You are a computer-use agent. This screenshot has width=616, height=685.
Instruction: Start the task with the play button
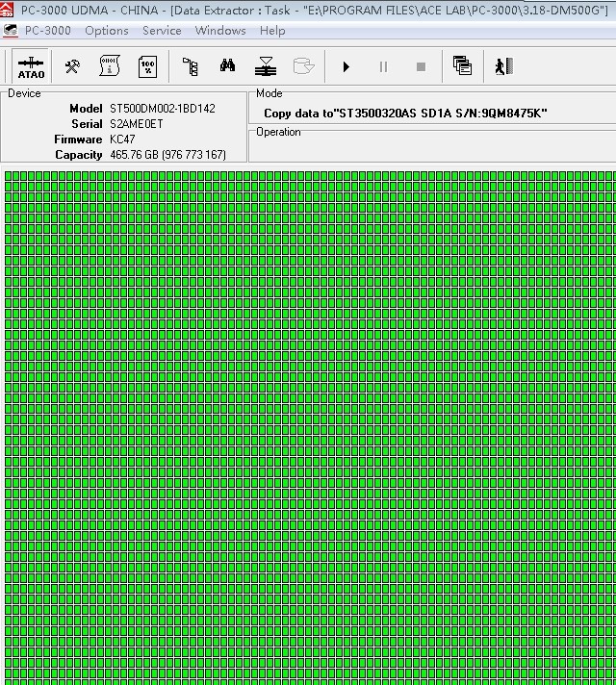coord(346,66)
